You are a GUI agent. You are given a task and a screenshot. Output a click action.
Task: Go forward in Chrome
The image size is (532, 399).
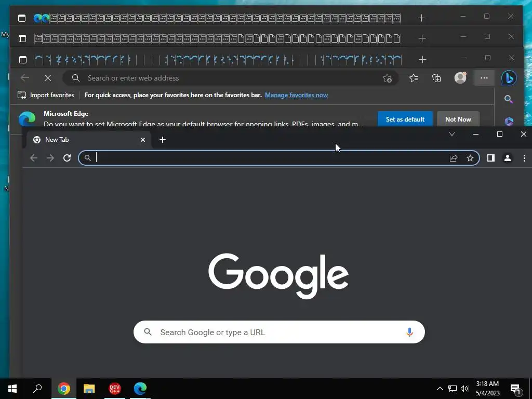coord(50,158)
